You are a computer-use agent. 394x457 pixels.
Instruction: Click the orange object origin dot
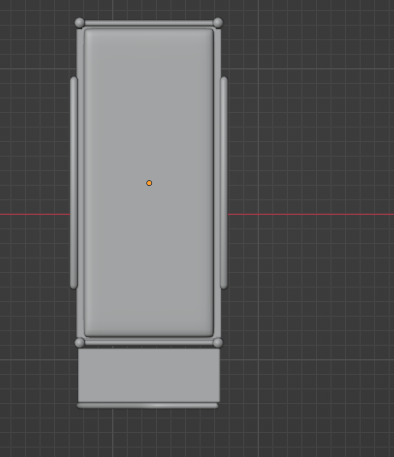click(x=149, y=183)
